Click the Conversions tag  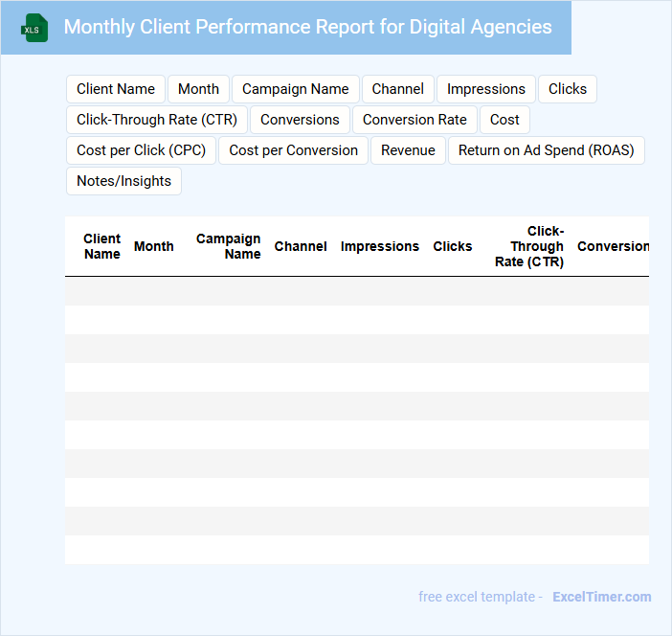coord(300,120)
